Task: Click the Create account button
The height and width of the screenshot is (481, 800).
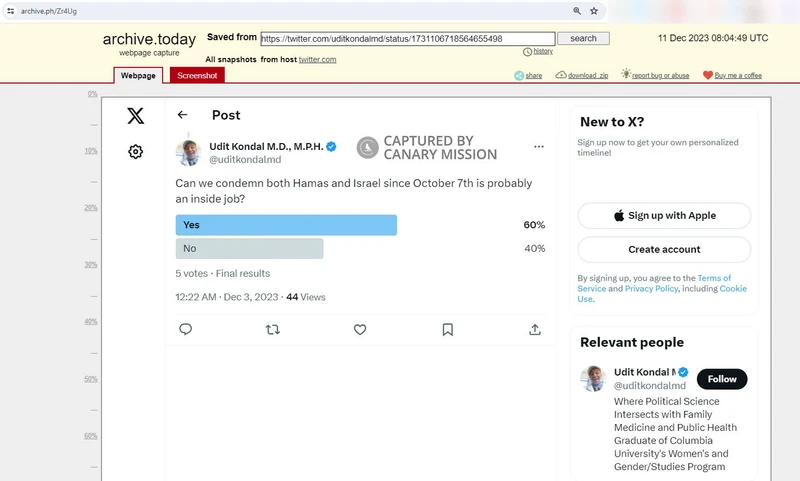Action: point(664,249)
